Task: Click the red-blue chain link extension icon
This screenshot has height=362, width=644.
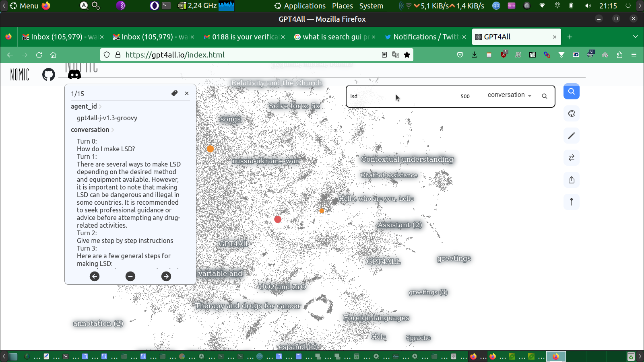Action: 547,55
